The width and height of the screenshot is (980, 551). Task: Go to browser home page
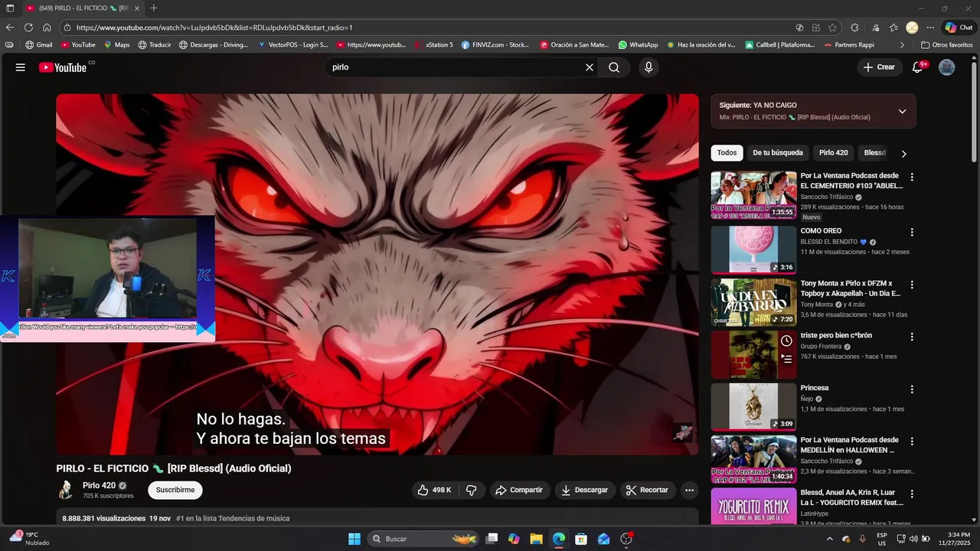click(47, 28)
